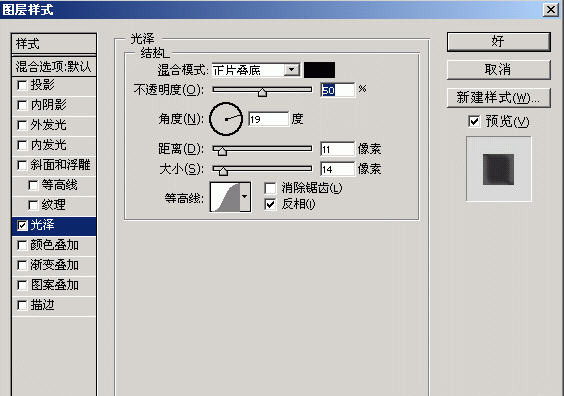564x396 pixels.
Task: Click the distance field showing 11
Action: click(x=337, y=149)
